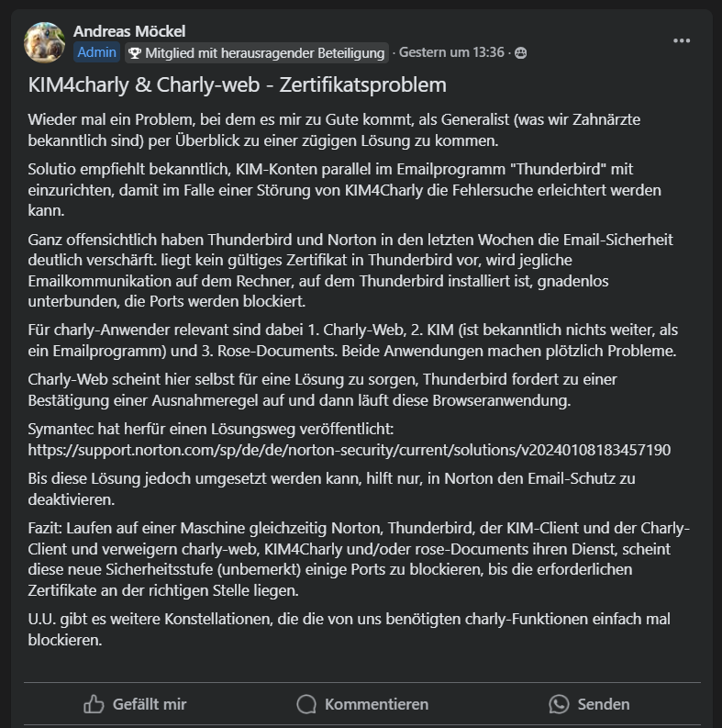Screen dimensions: 722x728
Task: Click the "Gefällt mir" label
Action: 150,704
